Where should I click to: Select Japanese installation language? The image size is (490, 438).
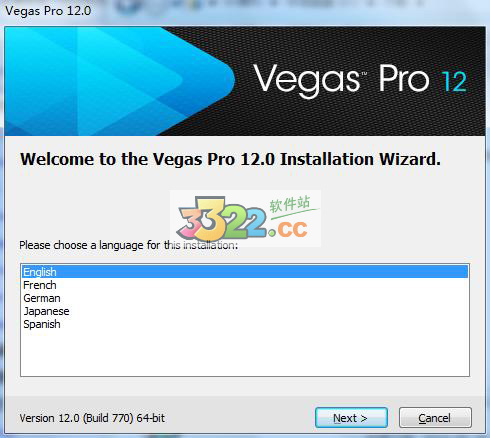(46, 311)
